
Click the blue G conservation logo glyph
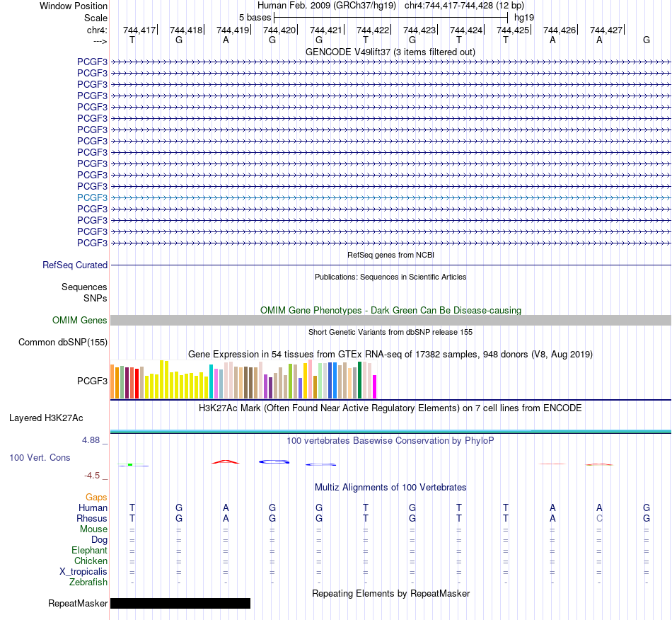(x=274, y=461)
